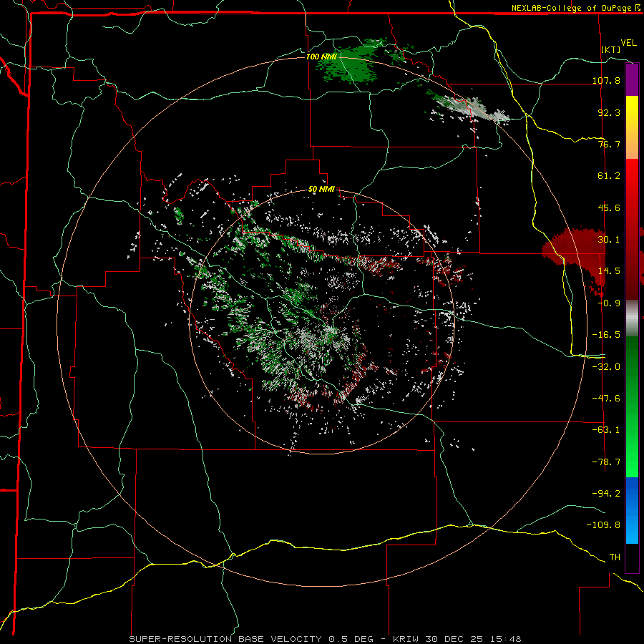Click the 50 NMI range ring label
Screen dimensions: 644x644
[x=321, y=190]
